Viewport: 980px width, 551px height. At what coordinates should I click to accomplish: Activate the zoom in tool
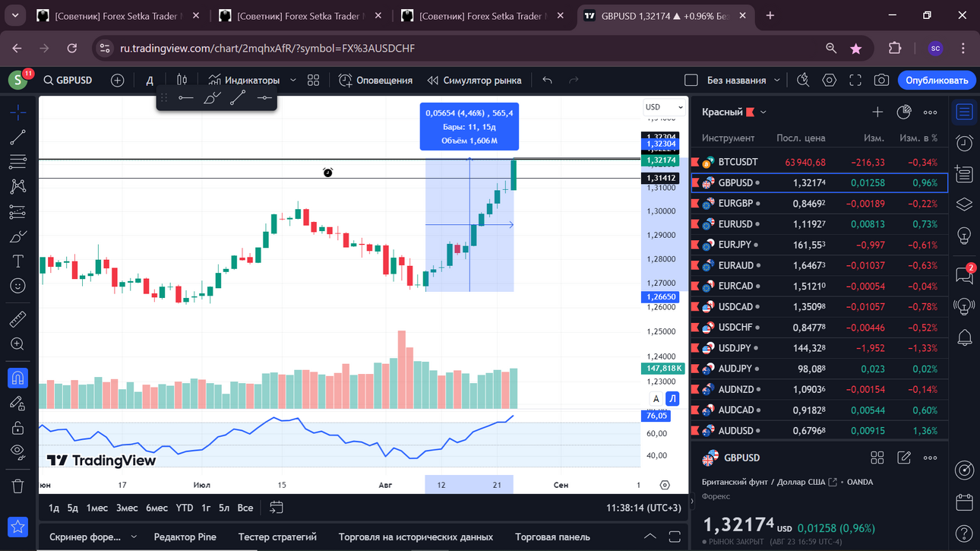(x=18, y=344)
